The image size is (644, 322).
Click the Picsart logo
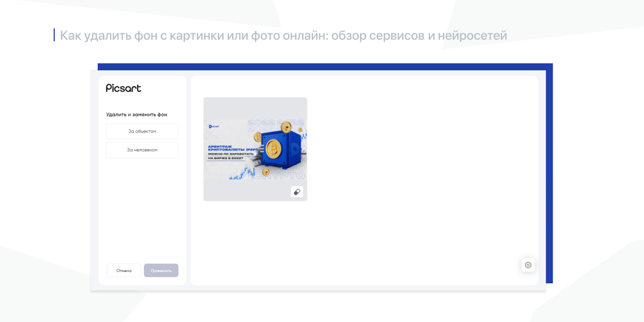click(123, 88)
